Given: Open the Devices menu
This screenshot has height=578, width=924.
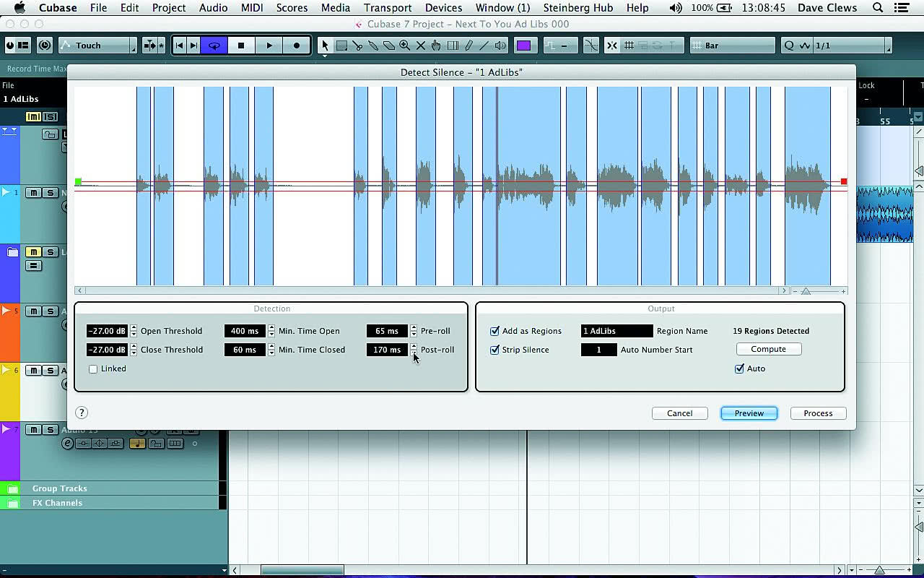Looking at the screenshot, I should pyautogui.click(x=443, y=8).
